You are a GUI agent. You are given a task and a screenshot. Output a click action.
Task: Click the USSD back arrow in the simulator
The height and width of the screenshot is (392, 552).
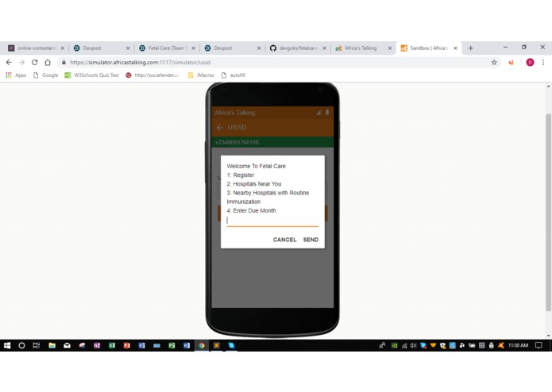pyautogui.click(x=220, y=128)
